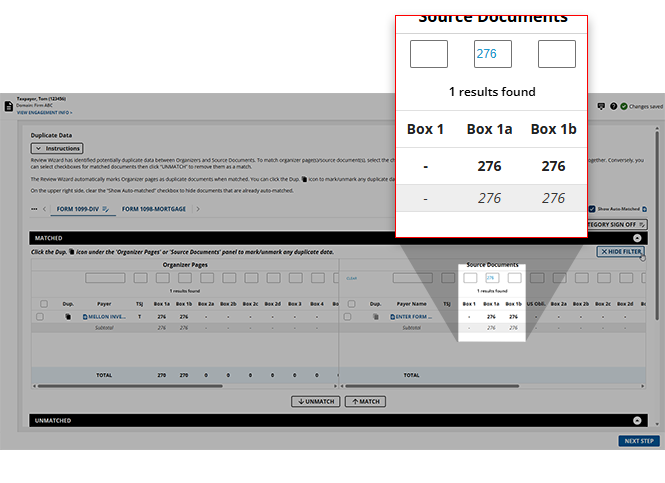Focus Organizer Pages Payer filter field
The image size is (665, 483).
click(105, 278)
